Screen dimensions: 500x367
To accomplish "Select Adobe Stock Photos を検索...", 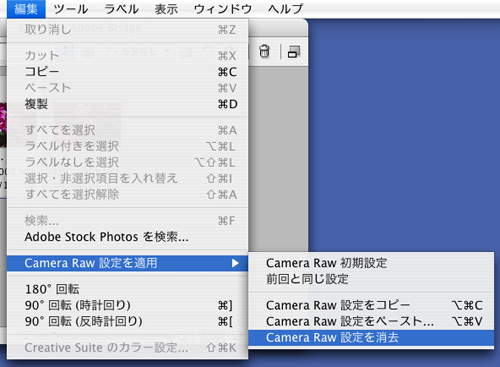I will 128,237.
